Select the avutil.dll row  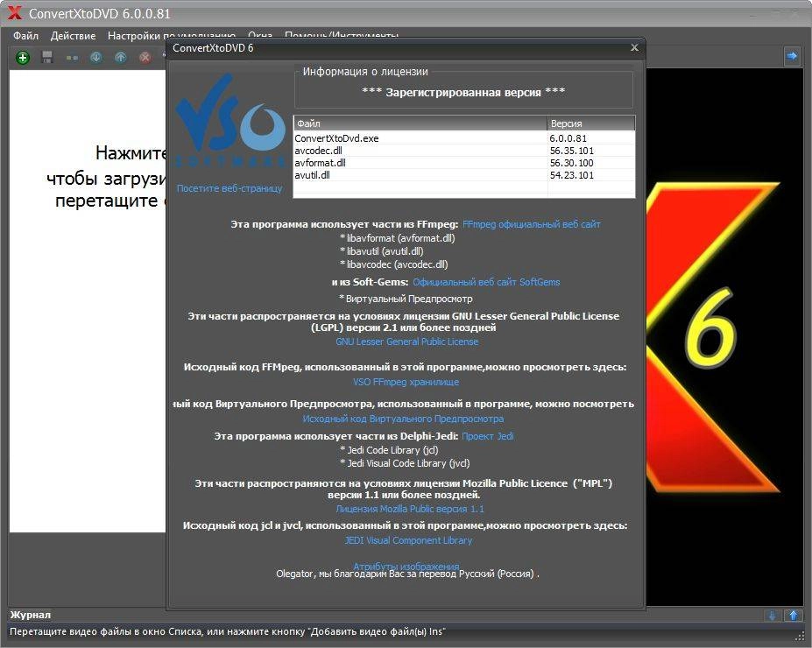point(464,175)
